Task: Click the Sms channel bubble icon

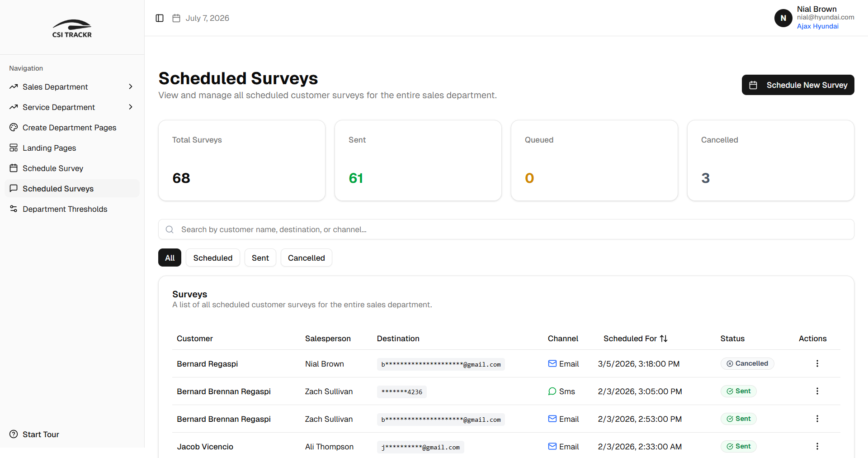Action: pos(552,391)
